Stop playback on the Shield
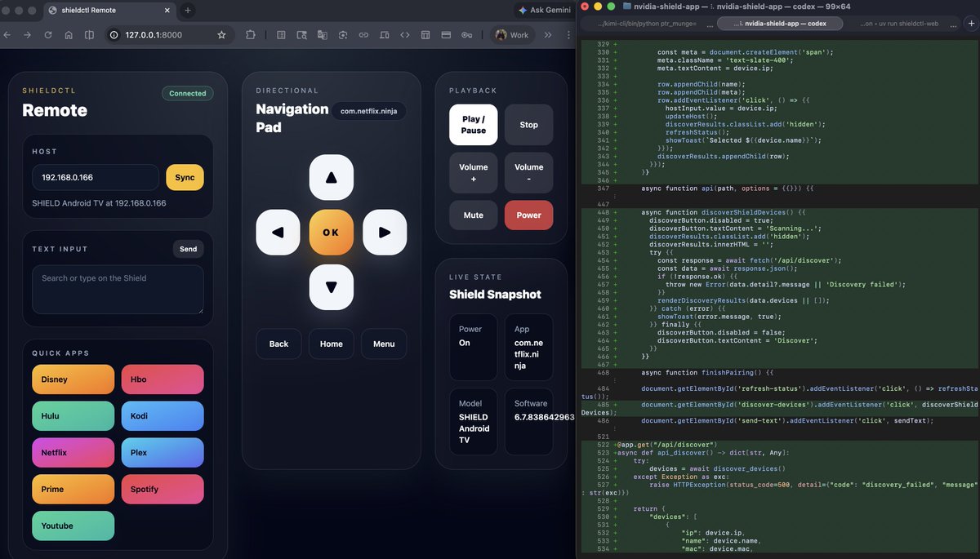Screen dimensions: 980x559 (x=528, y=125)
